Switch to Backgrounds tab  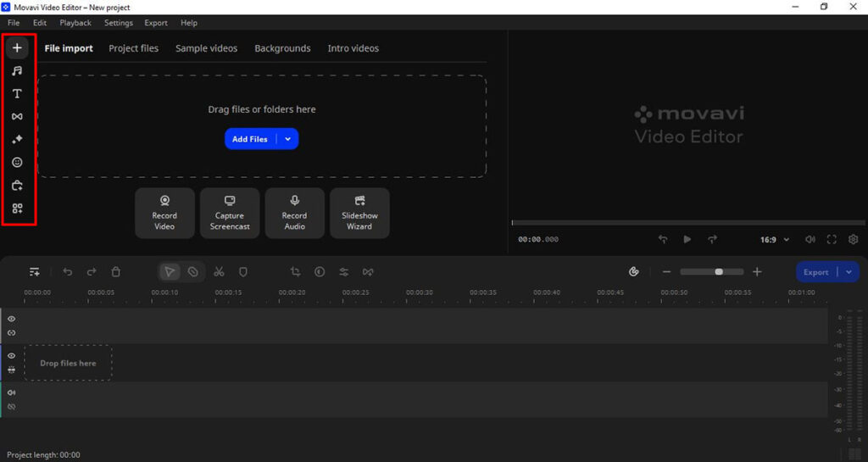(x=282, y=48)
